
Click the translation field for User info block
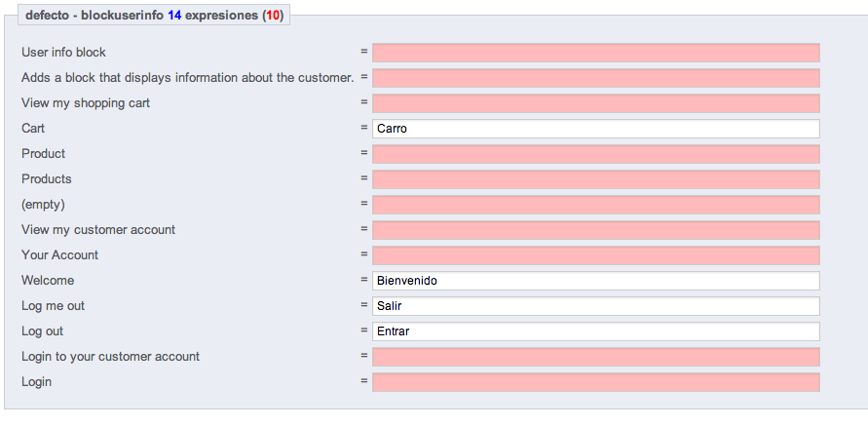tap(595, 53)
